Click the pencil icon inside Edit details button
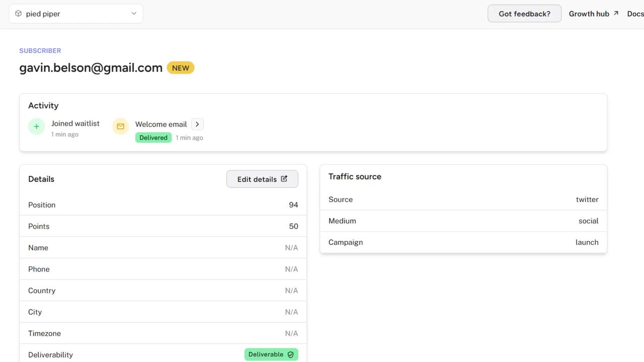Image resolution: width=644 pixels, height=362 pixels. 284,178
